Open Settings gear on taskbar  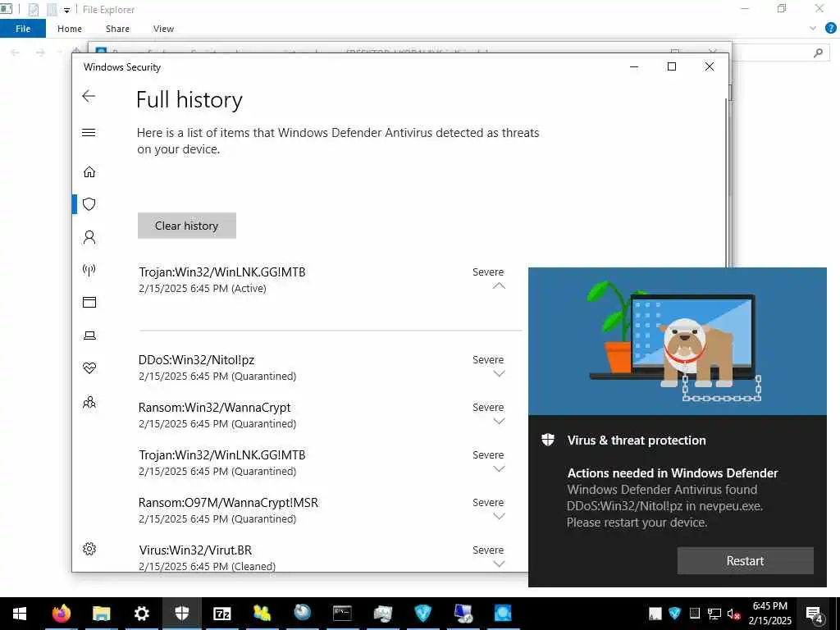(x=141, y=614)
